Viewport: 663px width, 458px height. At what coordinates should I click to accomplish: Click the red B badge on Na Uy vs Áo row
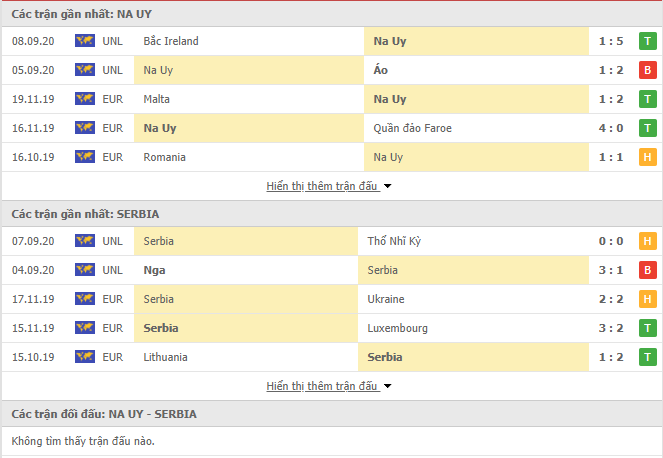pos(647,70)
